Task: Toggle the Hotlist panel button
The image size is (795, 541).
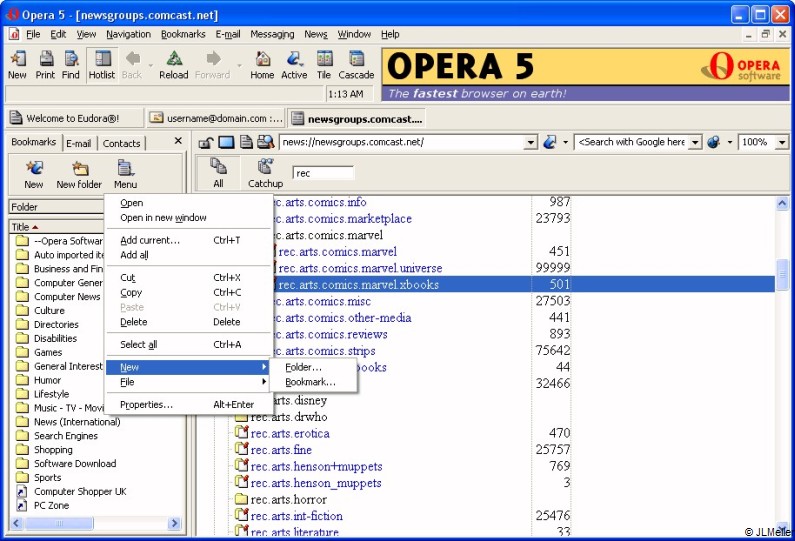Action: point(102,65)
